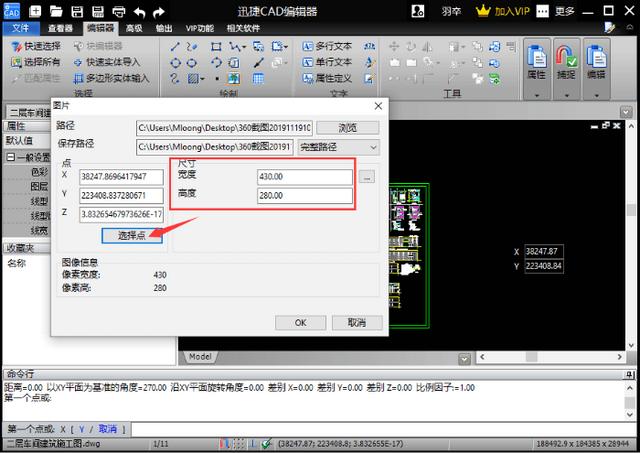Open the Polyline tool dropdown arrow
The height and width of the screenshot is (453, 640).
[244, 47]
